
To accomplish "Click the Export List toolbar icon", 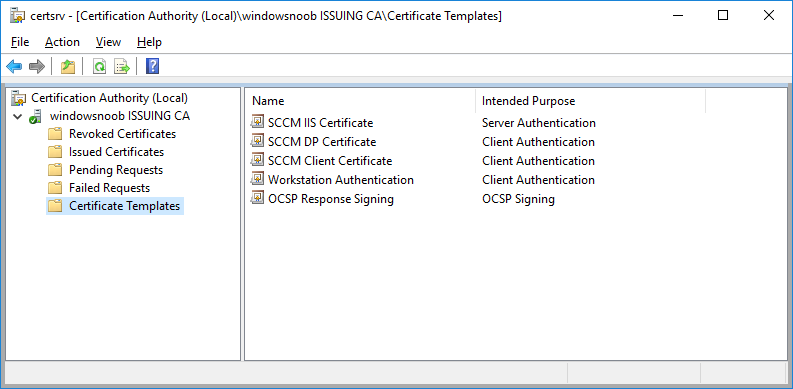I will [x=122, y=66].
